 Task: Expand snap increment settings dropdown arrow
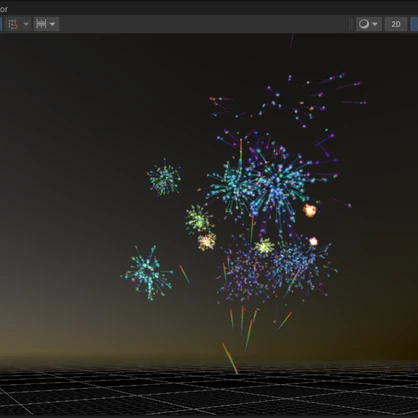pos(52,24)
